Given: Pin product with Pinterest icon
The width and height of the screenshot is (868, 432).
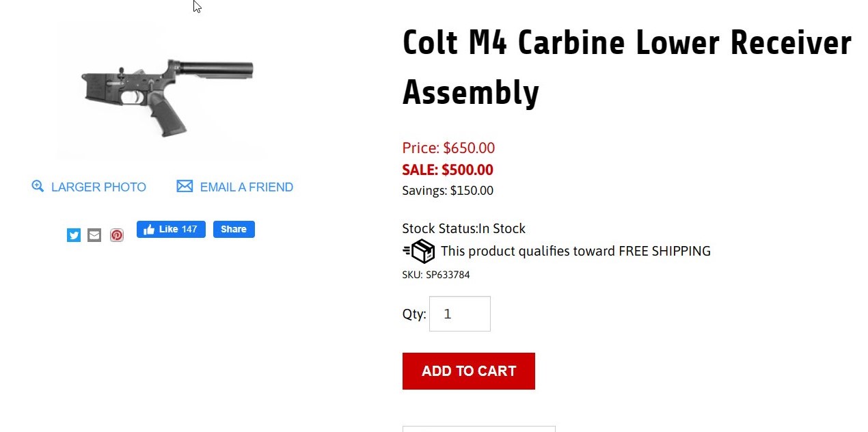Looking at the screenshot, I should tap(117, 235).
